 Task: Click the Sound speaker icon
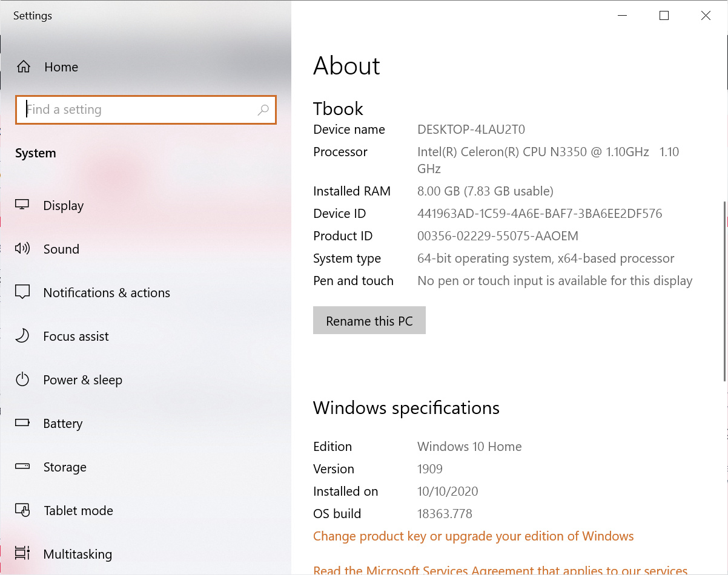click(22, 249)
